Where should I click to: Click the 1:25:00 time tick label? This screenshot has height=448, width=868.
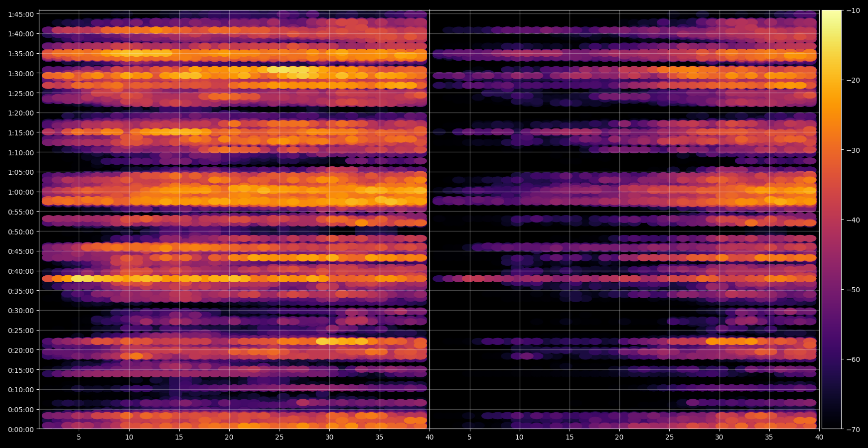coord(21,93)
